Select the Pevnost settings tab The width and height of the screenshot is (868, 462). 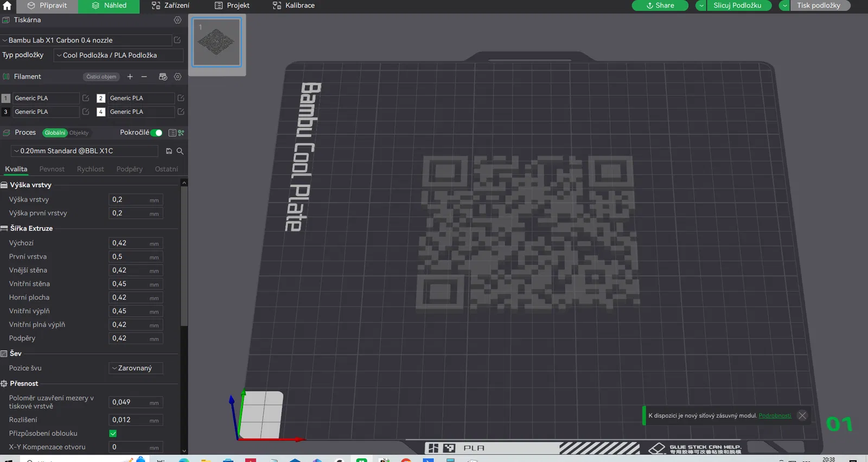(52, 169)
